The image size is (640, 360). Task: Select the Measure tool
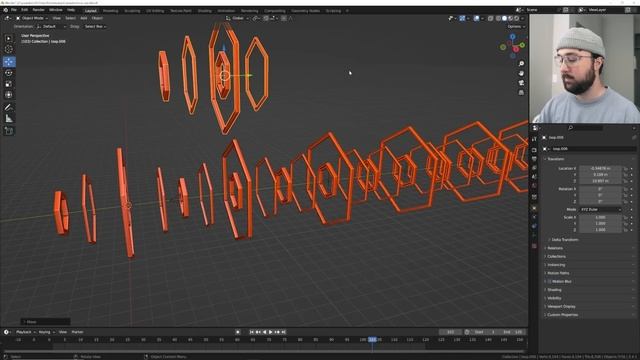(9, 118)
